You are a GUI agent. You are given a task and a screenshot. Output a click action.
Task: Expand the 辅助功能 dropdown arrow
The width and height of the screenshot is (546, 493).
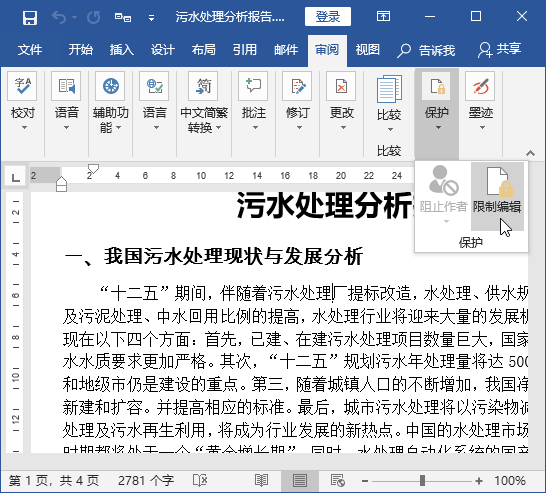pyautogui.click(x=118, y=127)
